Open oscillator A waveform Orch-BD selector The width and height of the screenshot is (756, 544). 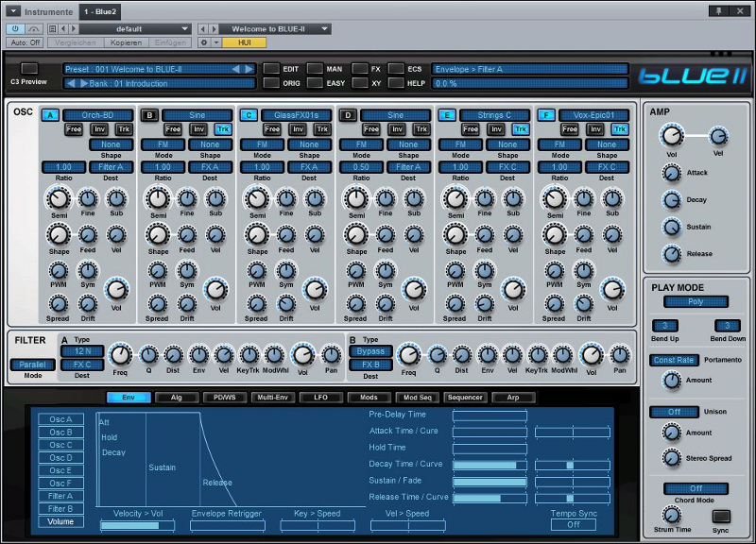click(98, 115)
